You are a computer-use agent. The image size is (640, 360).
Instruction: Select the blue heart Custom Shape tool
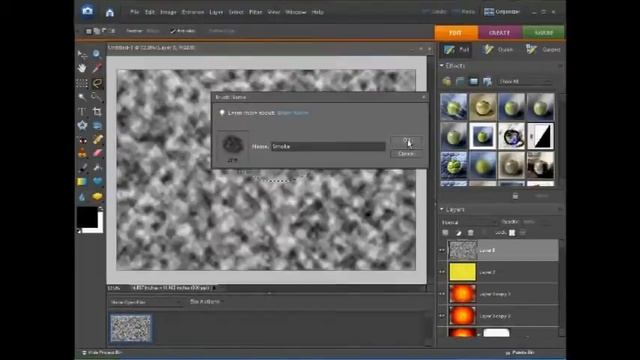97,182
